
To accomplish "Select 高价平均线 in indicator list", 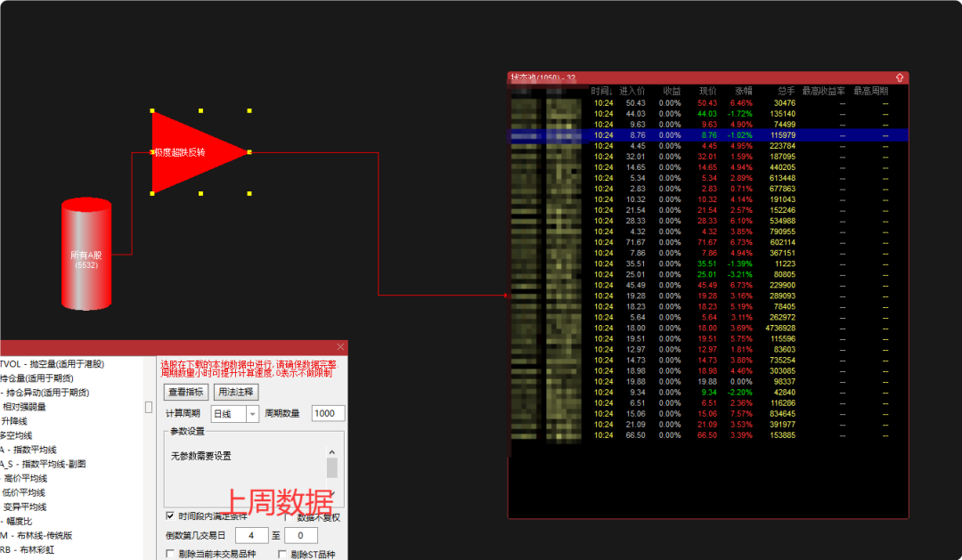I will (25, 478).
